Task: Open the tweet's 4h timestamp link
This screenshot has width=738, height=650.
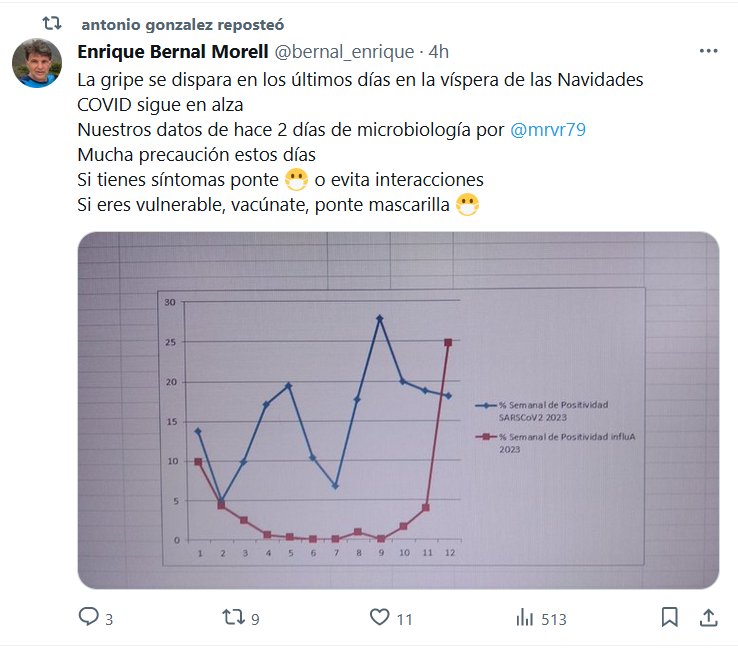Action: (x=438, y=51)
